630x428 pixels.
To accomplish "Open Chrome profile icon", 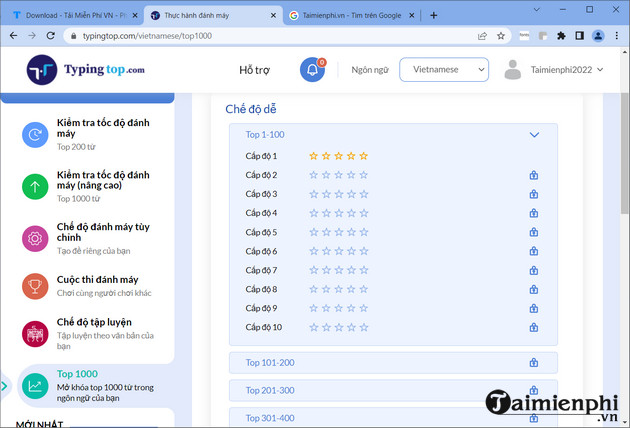I will tap(598, 36).
